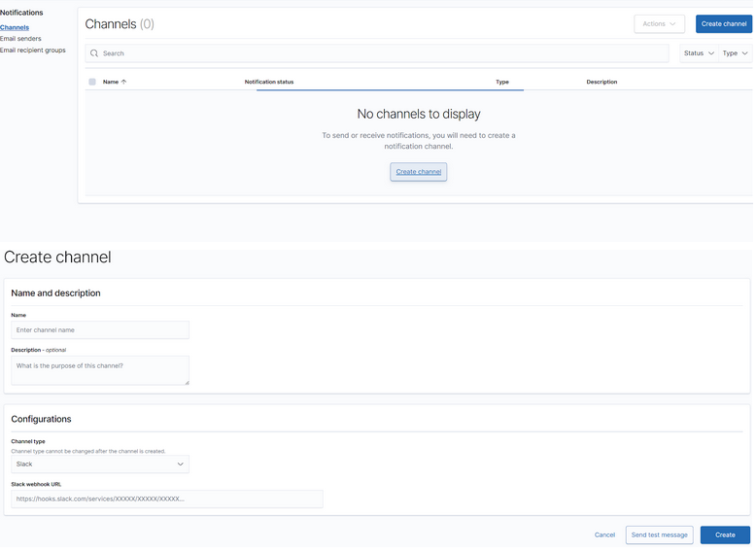Open the Channel type Slack selector

pos(100,464)
